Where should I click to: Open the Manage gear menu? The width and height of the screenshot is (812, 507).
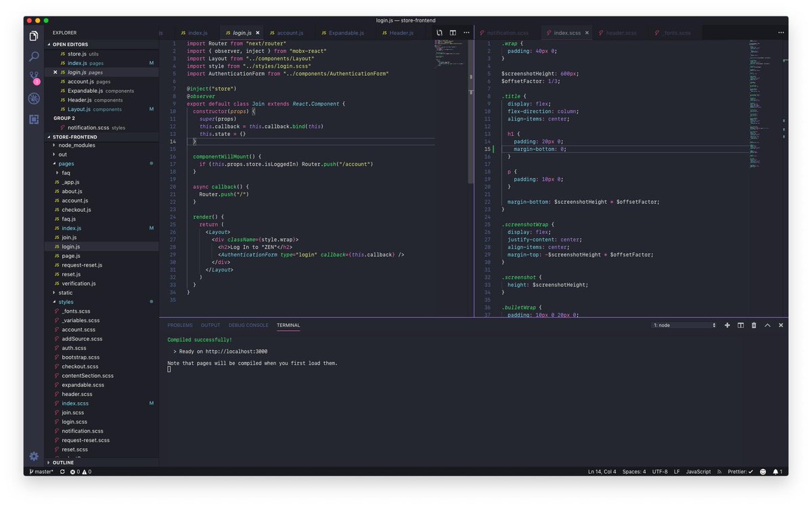[x=34, y=456]
